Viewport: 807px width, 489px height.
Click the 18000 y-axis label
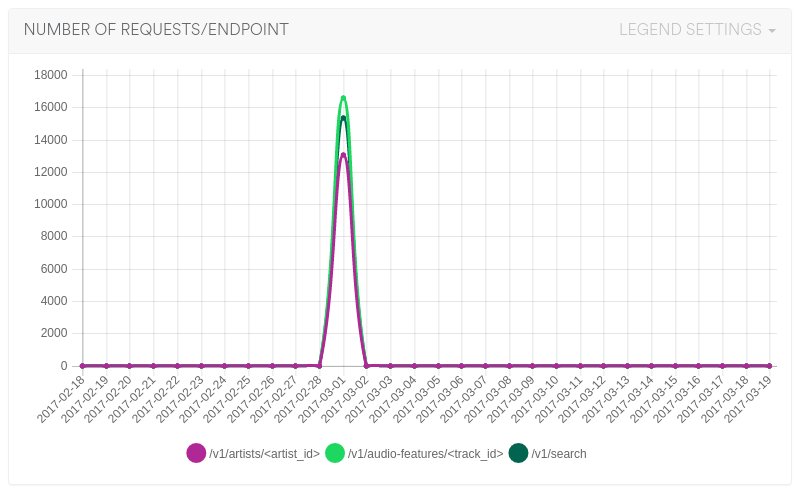pyautogui.click(x=50, y=75)
